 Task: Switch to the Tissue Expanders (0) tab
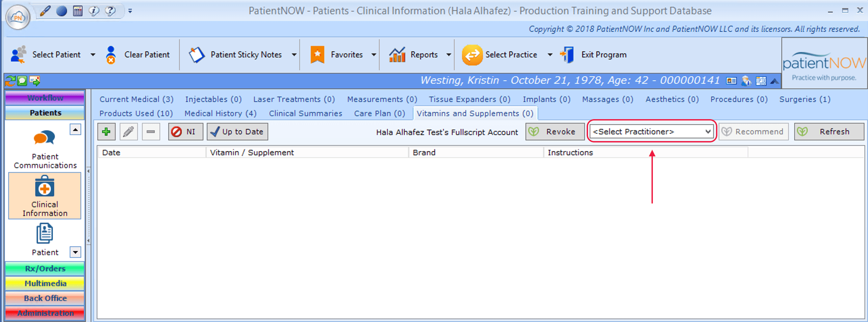[x=469, y=99]
